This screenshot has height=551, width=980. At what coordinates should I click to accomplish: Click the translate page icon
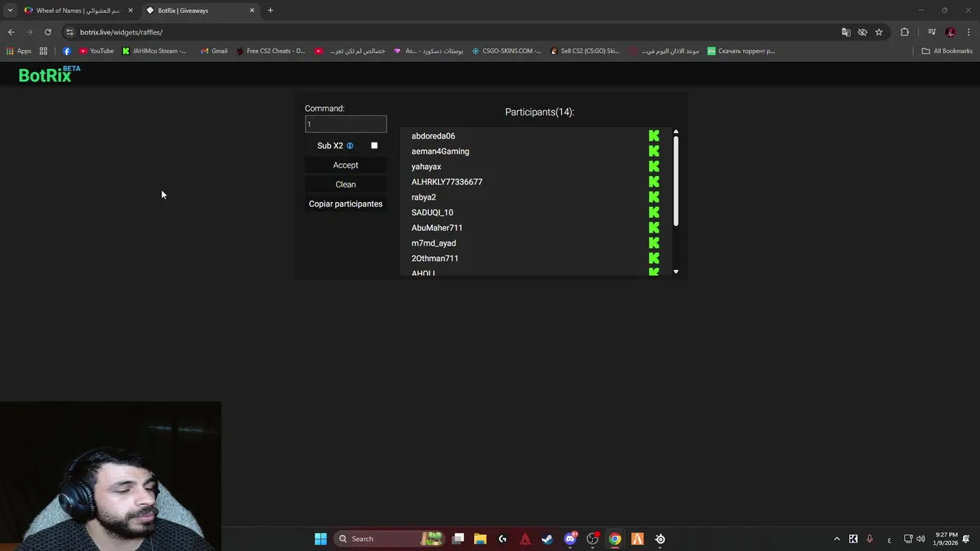846,32
